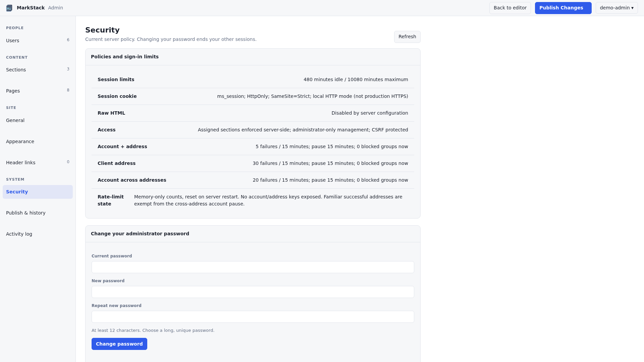Open Publish & history
The width and height of the screenshot is (644, 362).
point(38,213)
